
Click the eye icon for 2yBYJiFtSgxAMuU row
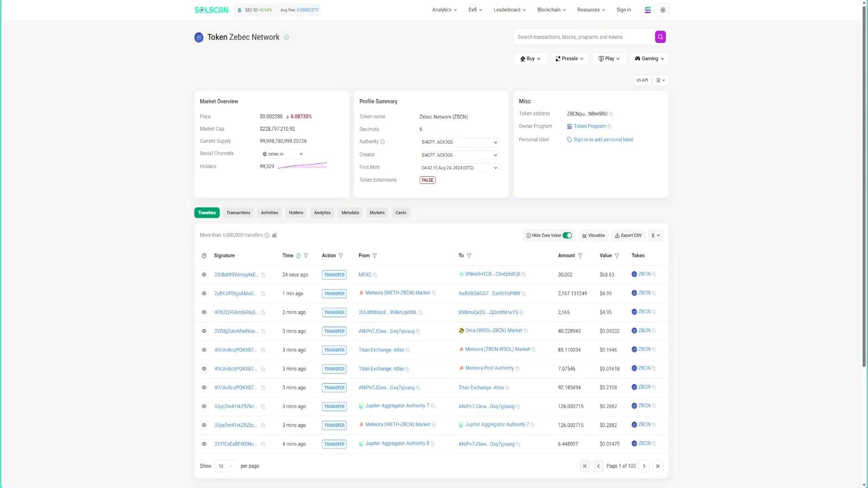click(204, 293)
